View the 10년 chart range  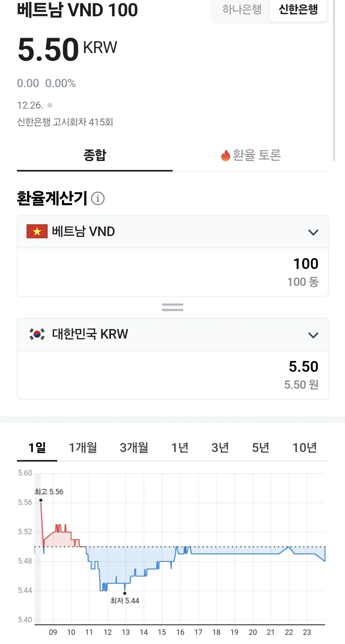(x=305, y=448)
